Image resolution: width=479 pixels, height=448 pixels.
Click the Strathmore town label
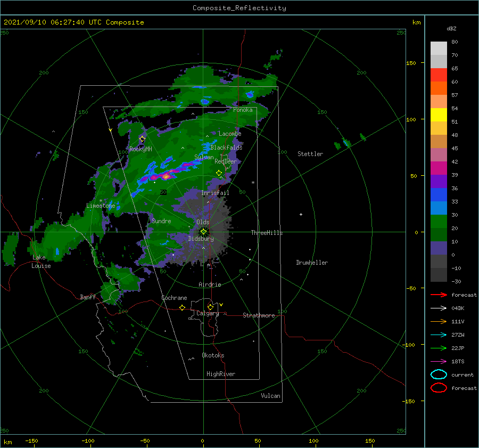coord(259,315)
